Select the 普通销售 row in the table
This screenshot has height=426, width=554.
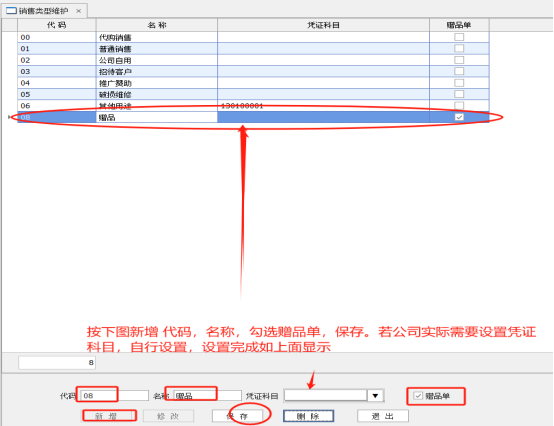[x=253, y=48]
